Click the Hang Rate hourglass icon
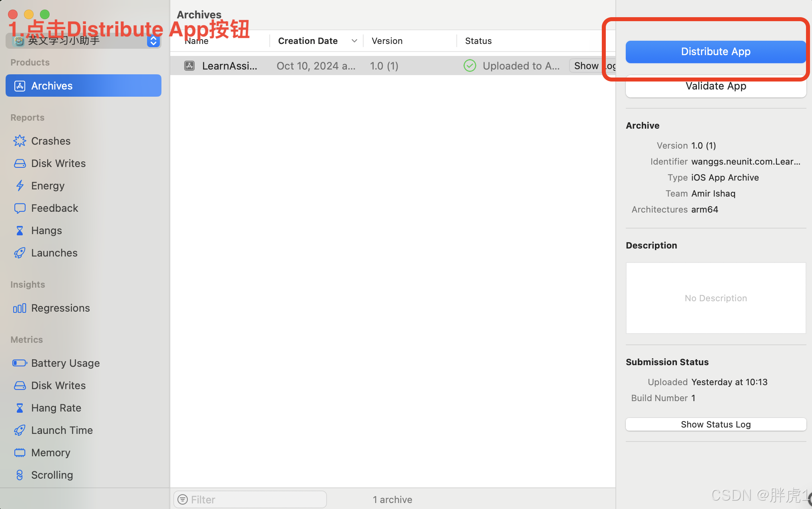Viewport: 812px width, 509px height. point(20,408)
